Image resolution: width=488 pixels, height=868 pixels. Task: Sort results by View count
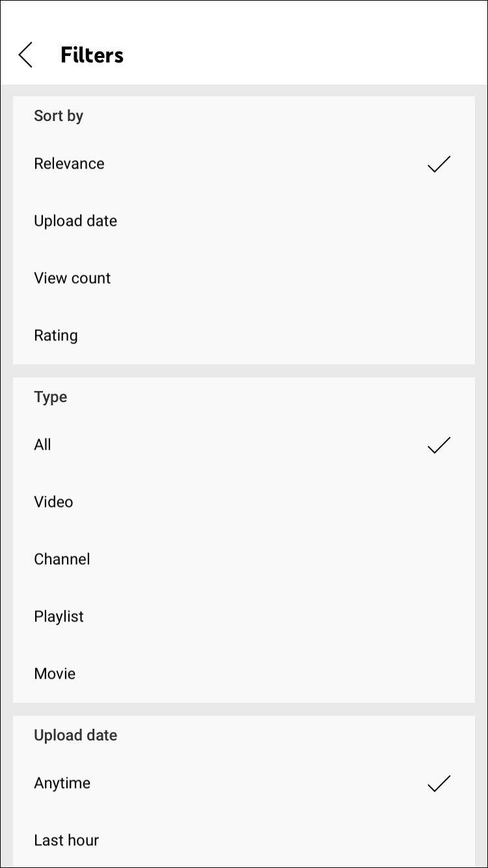pyautogui.click(x=72, y=278)
